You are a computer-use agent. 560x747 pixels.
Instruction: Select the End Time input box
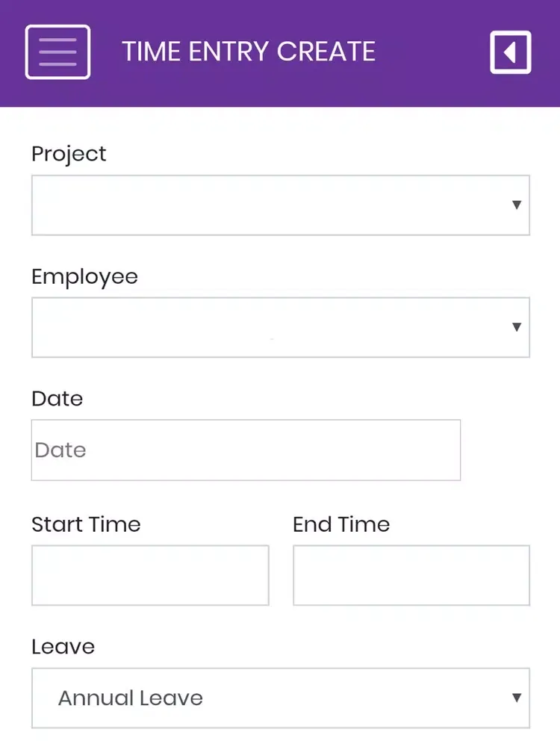(411, 575)
